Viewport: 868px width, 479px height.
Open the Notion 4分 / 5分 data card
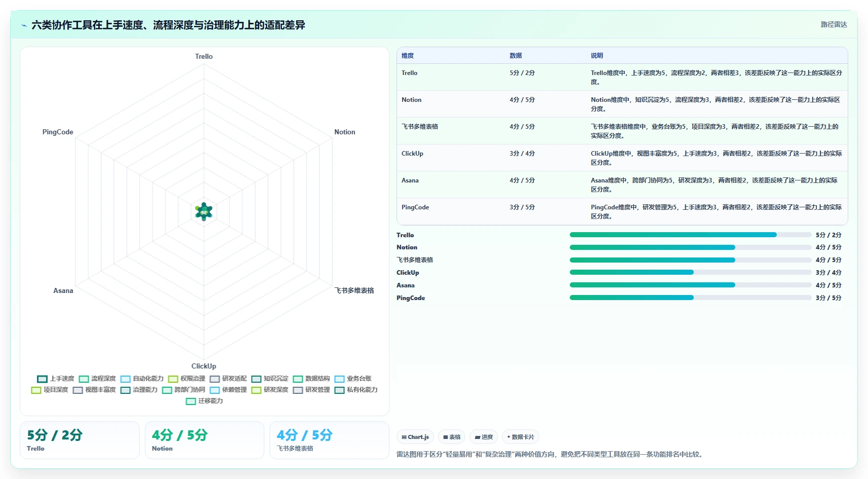pos(205,440)
